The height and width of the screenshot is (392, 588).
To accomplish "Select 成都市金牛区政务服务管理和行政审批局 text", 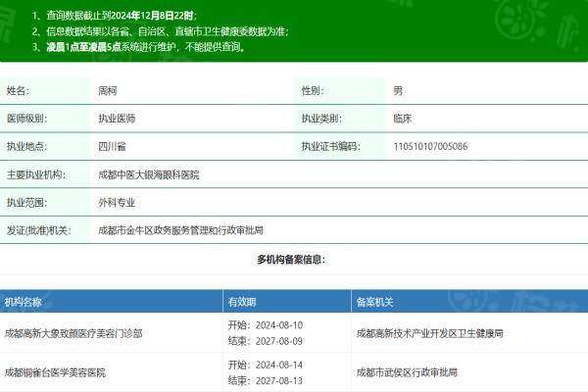I will [x=180, y=230].
